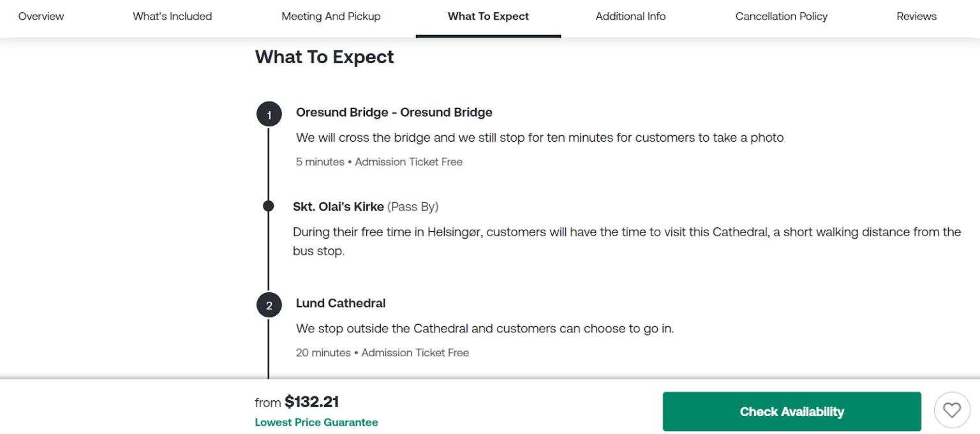
Task: Open the Additional Info tab
Action: tap(630, 17)
